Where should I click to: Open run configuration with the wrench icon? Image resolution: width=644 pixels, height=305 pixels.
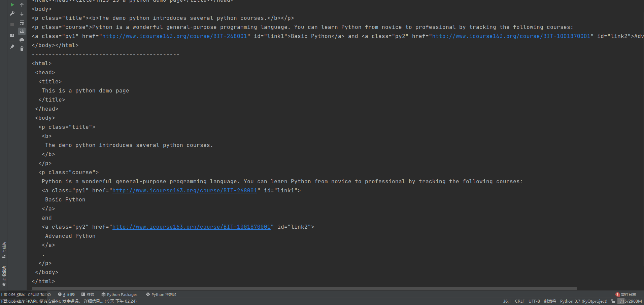tap(12, 14)
